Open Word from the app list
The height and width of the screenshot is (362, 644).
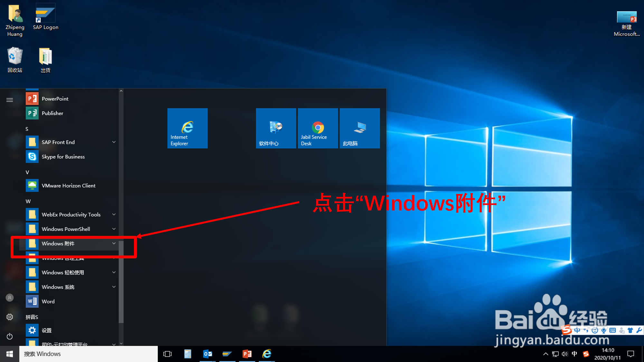point(48,302)
